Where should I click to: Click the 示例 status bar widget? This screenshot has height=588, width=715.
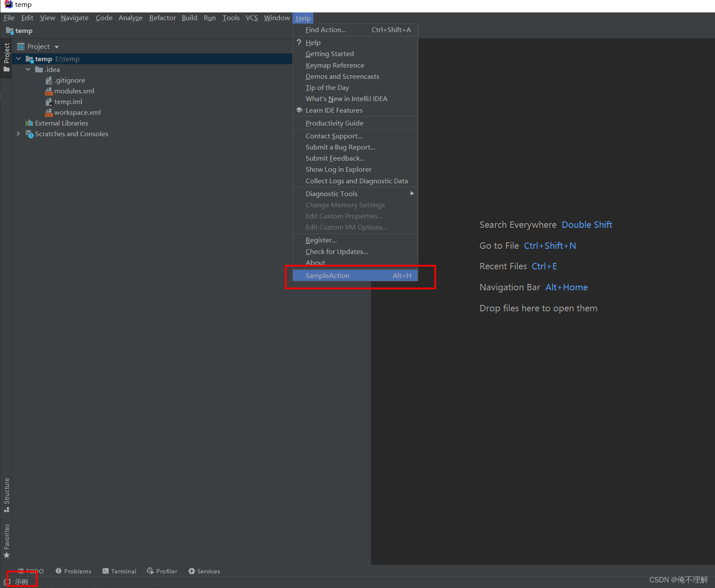[x=21, y=582]
